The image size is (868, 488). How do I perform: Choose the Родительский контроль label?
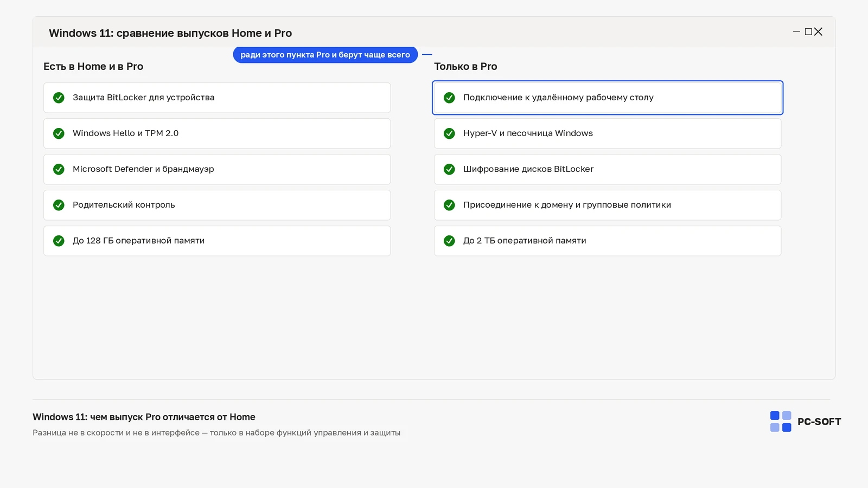pos(124,205)
